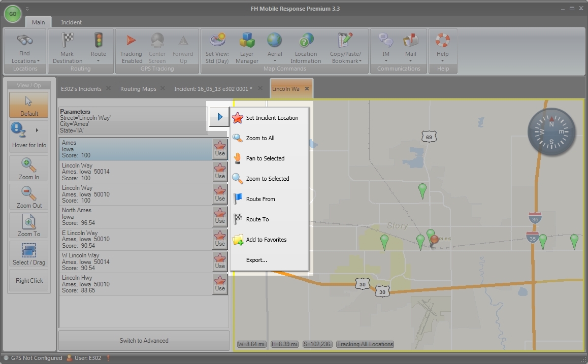Click the map compass control
Screen dimensions: 588x364
pyautogui.click(x=551, y=132)
